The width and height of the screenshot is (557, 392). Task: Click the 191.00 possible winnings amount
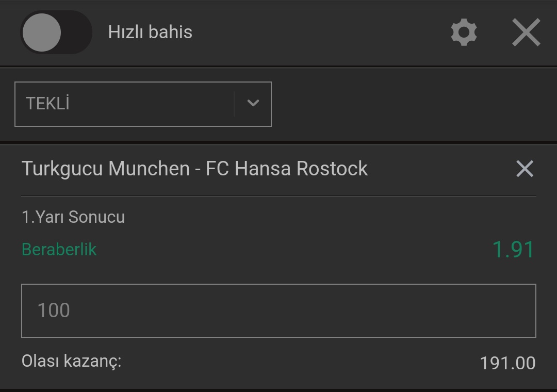coord(507,363)
